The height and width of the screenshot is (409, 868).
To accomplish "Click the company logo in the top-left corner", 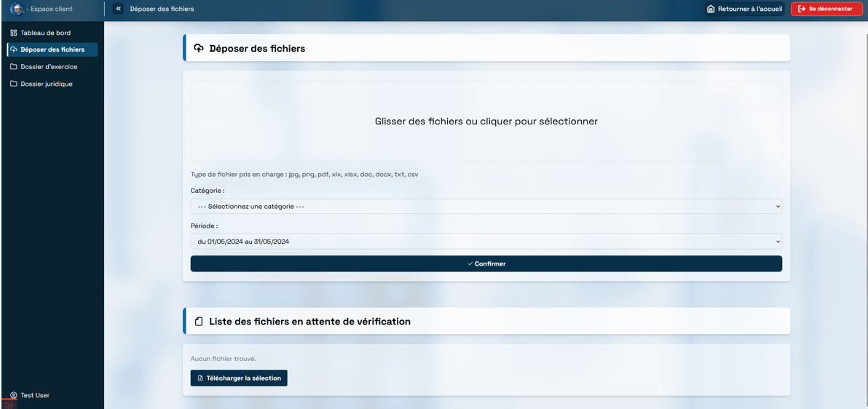I will pyautogui.click(x=16, y=9).
